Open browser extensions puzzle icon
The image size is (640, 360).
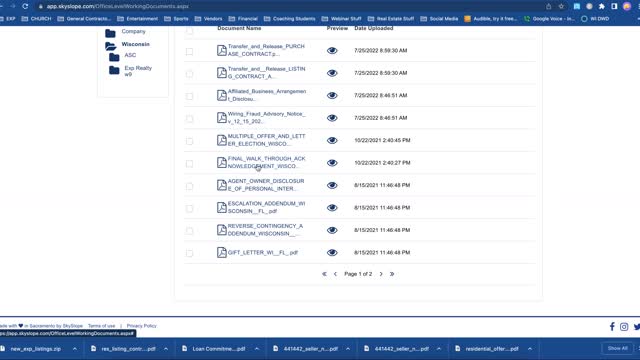pos(602,6)
